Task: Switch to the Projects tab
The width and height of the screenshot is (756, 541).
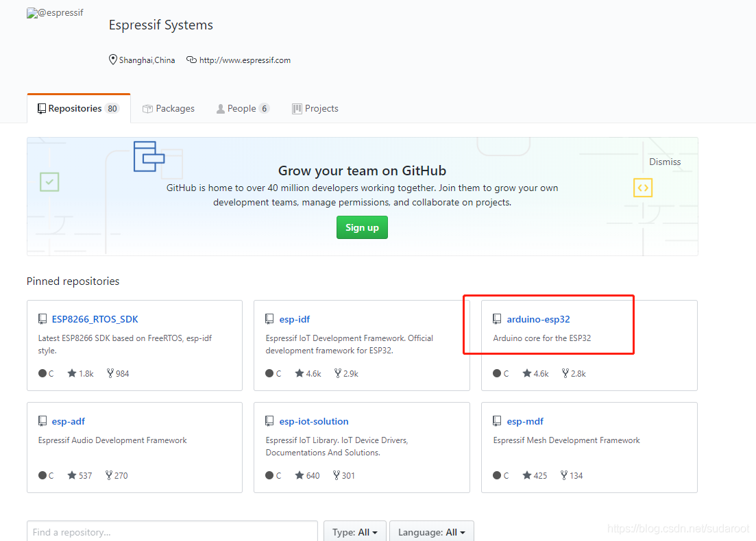Action: click(x=315, y=108)
